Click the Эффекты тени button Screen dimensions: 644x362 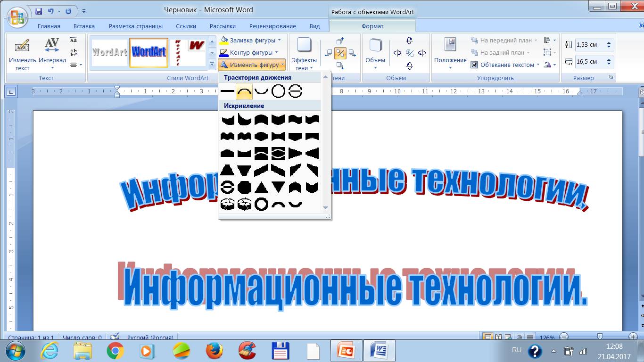pyautogui.click(x=304, y=53)
